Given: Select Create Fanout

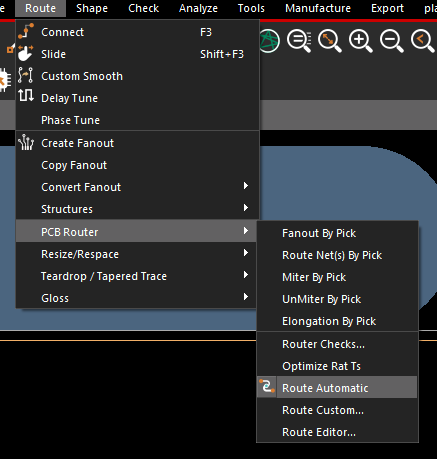Looking at the screenshot, I should coord(138,143).
